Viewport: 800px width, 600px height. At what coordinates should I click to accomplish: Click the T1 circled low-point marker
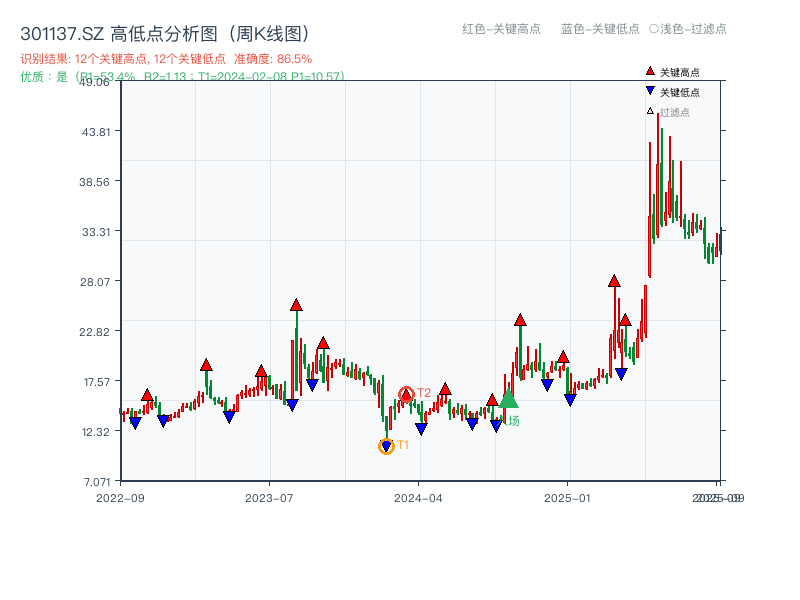click(x=385, y=444)
